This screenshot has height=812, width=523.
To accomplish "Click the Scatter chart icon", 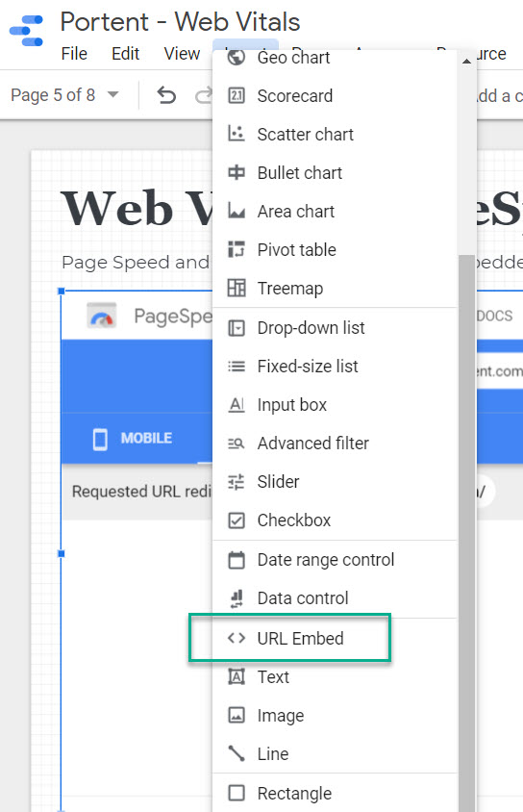I will [x=237, y=134].
